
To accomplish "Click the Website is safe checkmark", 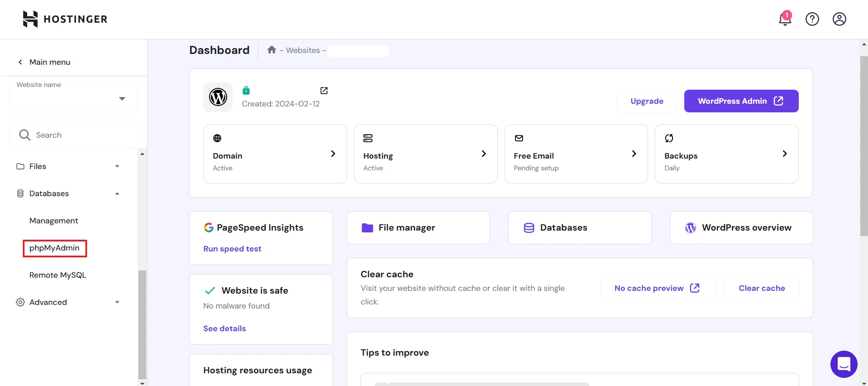I will click(210, 290).
